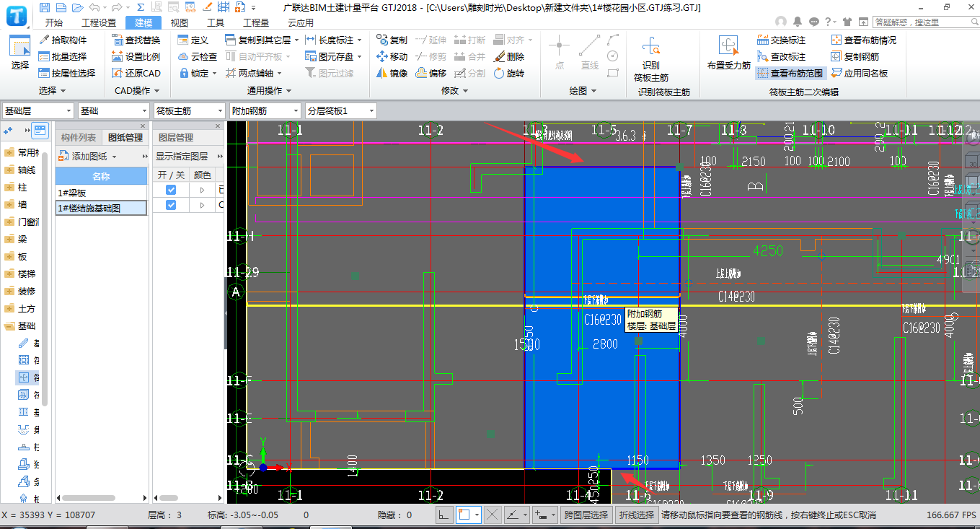980x529 pixels.
Task: Click 偏移 offset tool
Action: 431,73
